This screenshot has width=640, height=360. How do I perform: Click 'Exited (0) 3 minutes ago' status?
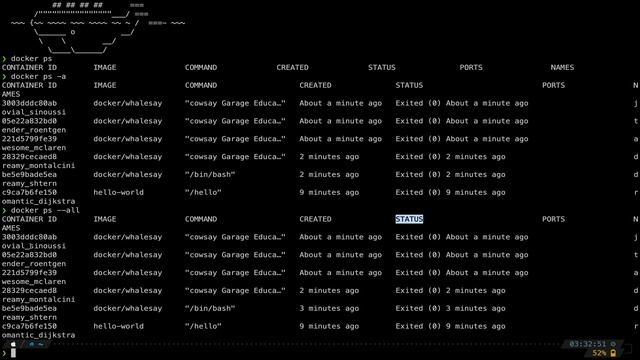(x=450, y=309)
